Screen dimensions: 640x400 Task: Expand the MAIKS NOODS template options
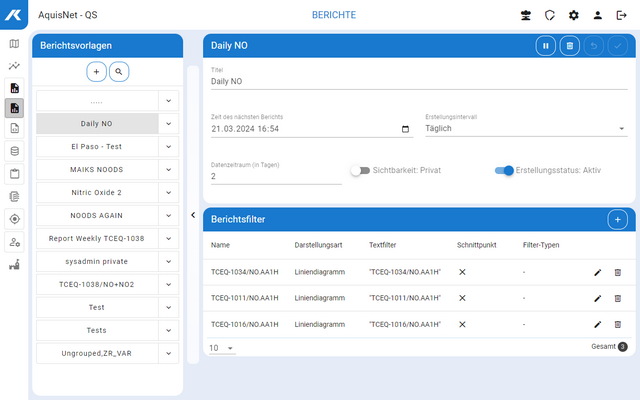click(x=169, y=170)
